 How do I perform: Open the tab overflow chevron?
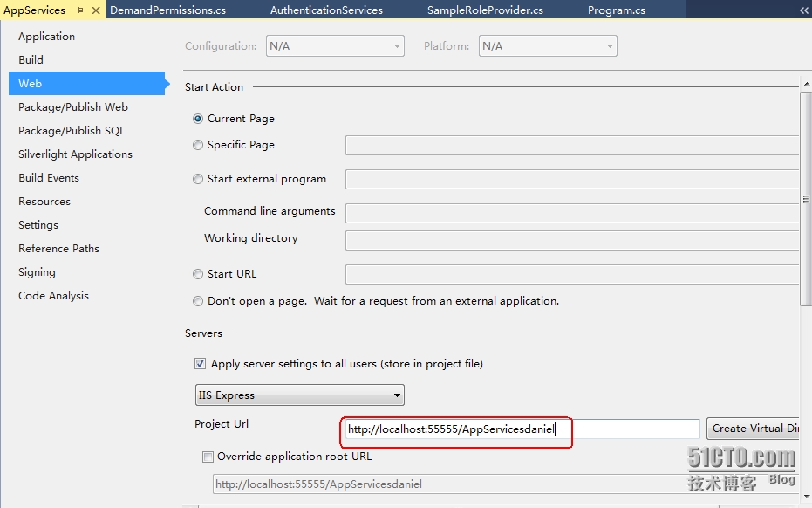[x=804, y=10]
